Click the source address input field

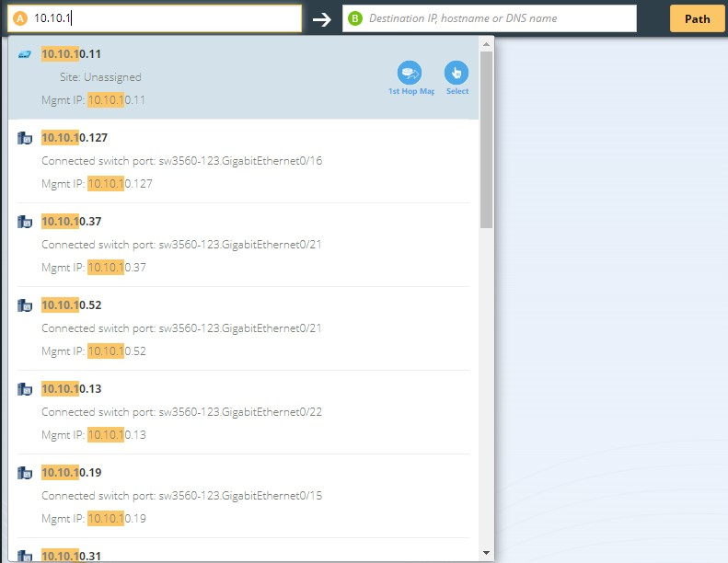155,18
